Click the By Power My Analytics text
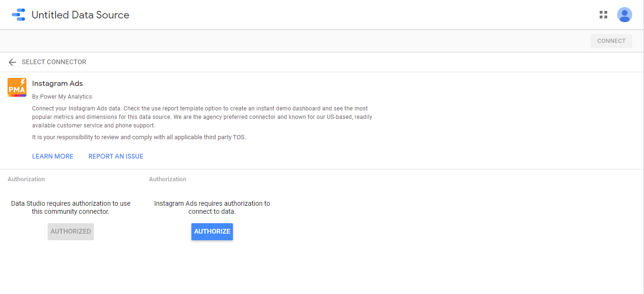Image resolution: width=644 pixels, height=294 pixels. (x=62, y=97)
